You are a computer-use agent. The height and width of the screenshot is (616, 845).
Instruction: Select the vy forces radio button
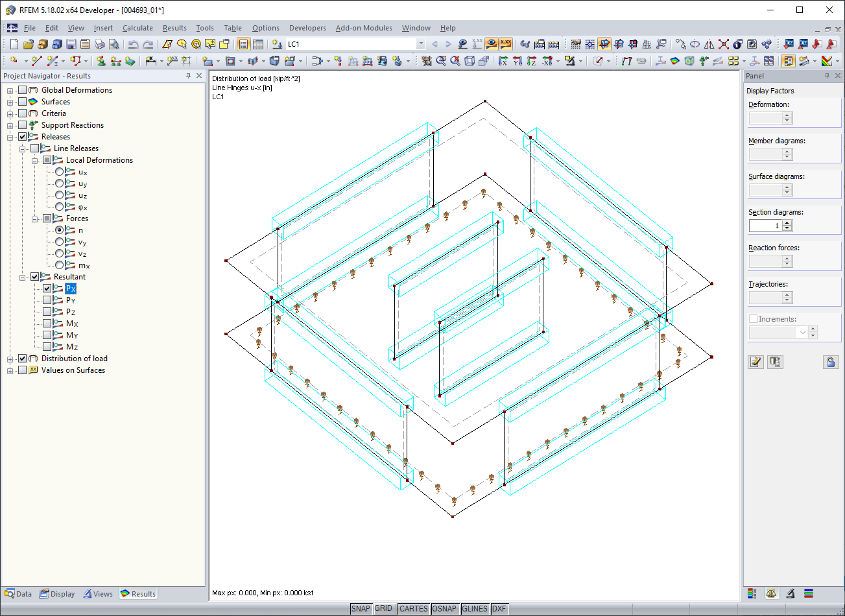60,242
